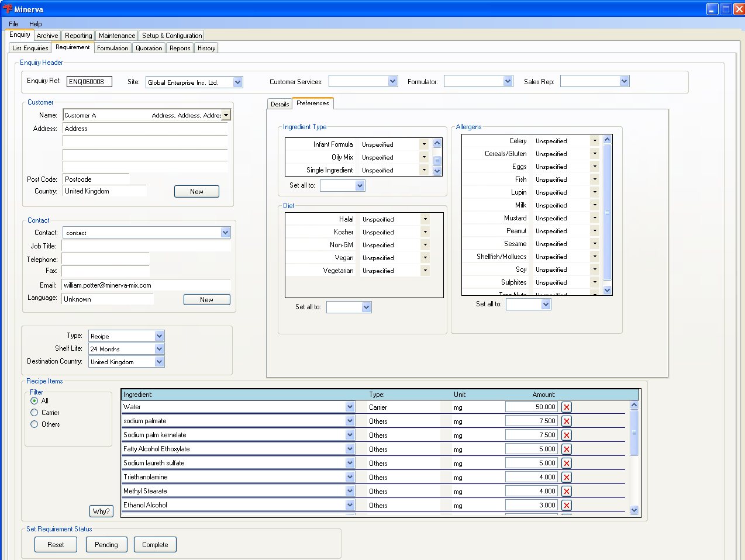Viewport: 745px width, 560px height.
Task: Set requirement status to Pending
Action: tap(106, 545)
